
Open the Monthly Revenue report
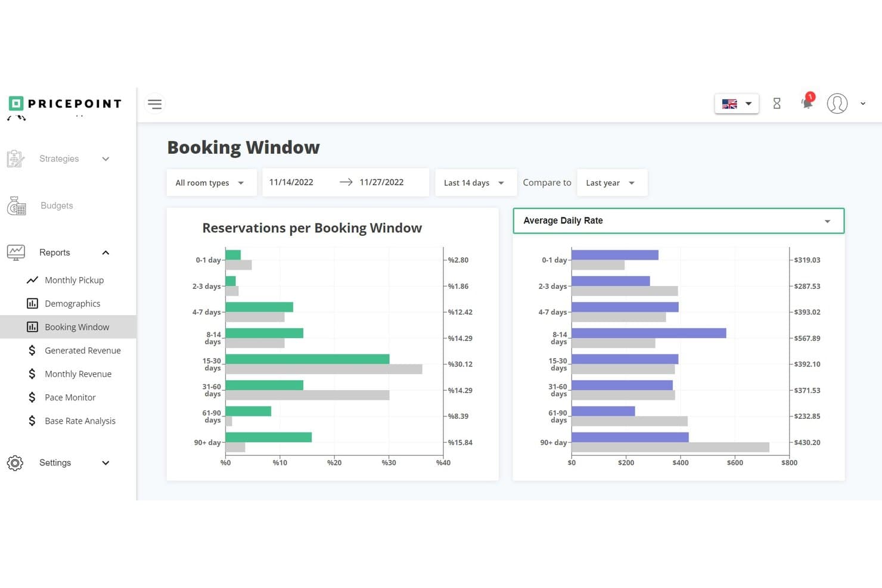coord(78,374)
